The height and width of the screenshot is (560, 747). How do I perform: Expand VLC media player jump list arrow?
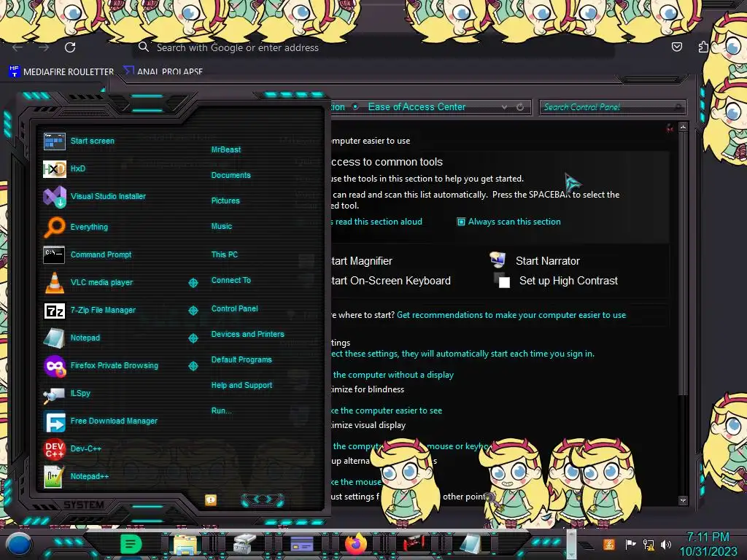[x=193, y=283]
